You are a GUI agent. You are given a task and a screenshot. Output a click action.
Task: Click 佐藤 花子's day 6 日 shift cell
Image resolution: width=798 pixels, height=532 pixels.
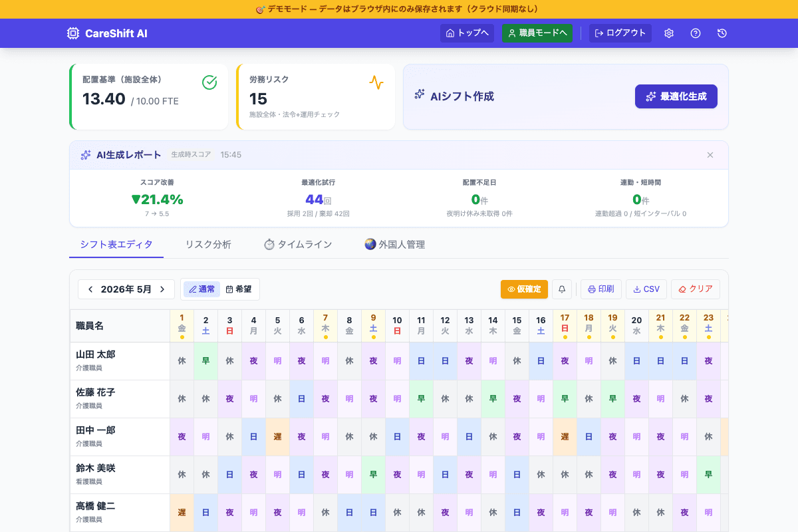point(301,399)
